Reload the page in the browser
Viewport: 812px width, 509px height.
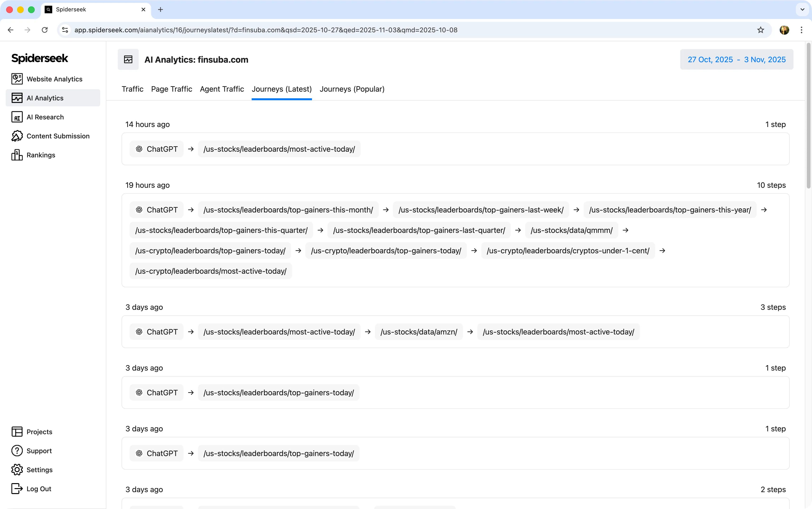tap(44, 30)
